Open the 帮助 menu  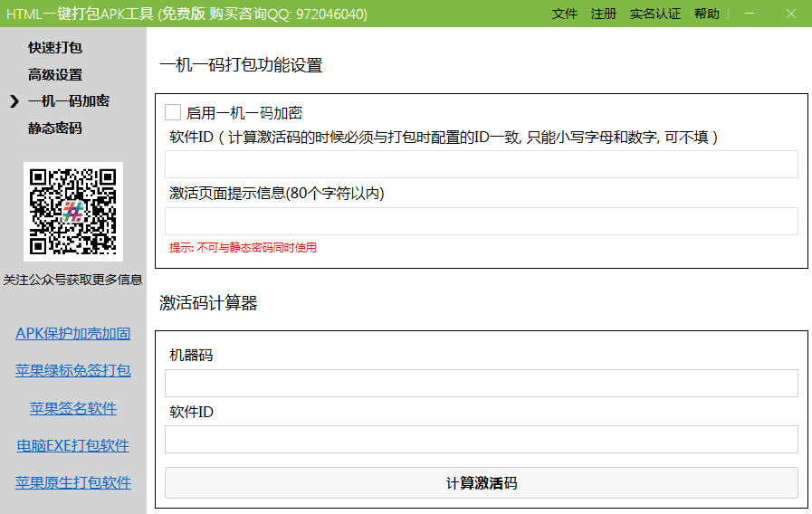pos(707,14)
